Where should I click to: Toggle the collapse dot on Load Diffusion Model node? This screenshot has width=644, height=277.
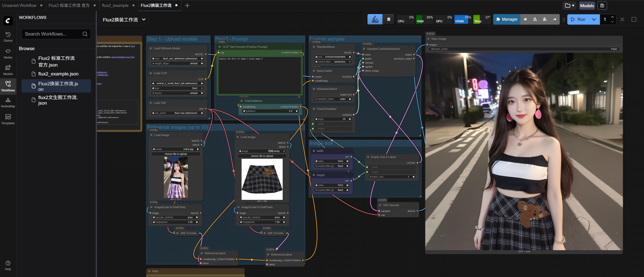pyautogui.click(x=151, y=48)
